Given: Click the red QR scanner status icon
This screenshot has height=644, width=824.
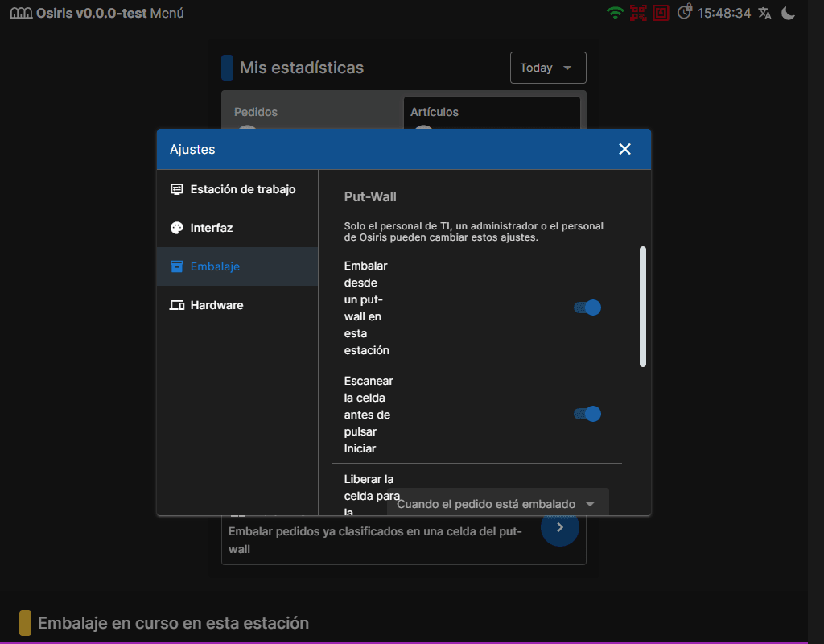Looking at the screenshot, I should point(638,13).
